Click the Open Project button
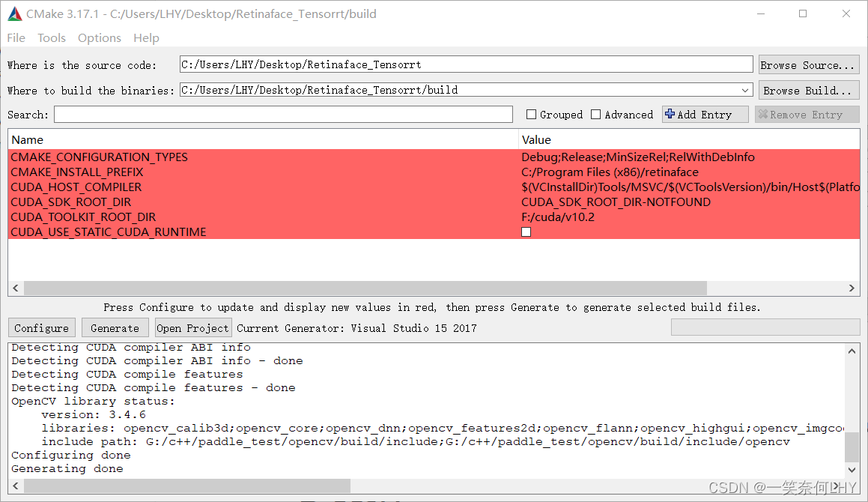Screen dimensions: 868x502 [192, 327]
